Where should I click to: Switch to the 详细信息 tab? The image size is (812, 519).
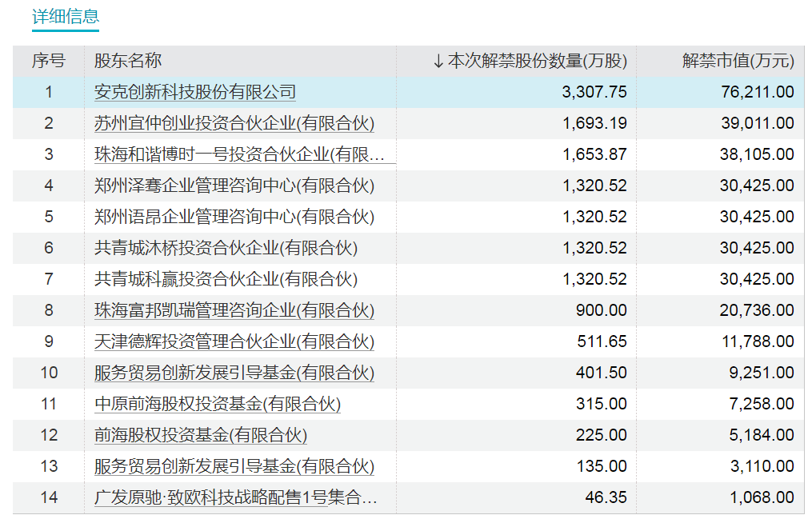click(x=66, y=17)
